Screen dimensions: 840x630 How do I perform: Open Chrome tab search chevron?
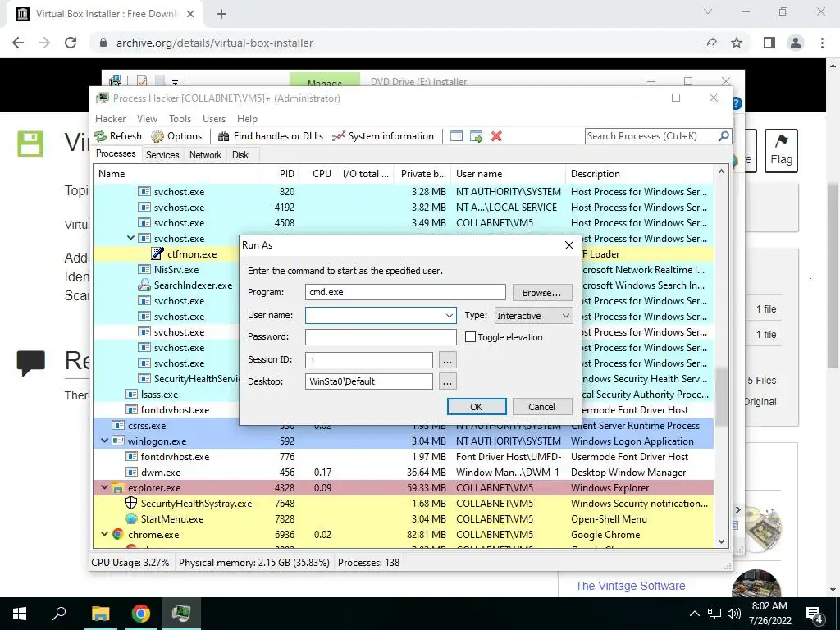click(708, 11)
